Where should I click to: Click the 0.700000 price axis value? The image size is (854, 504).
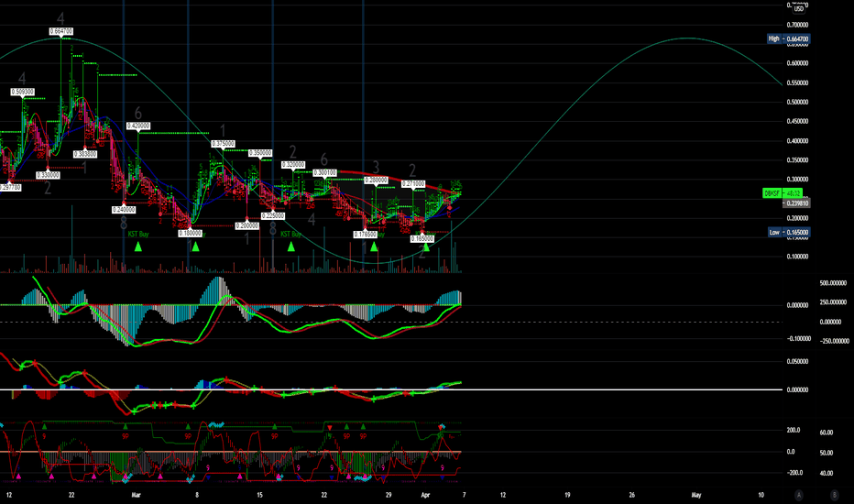(x=797, y=25)
